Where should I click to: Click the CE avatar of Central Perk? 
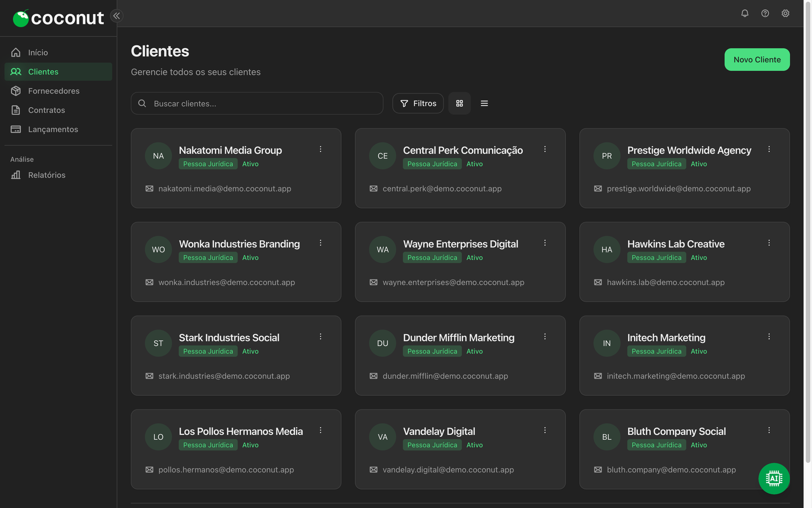(383, 156)
